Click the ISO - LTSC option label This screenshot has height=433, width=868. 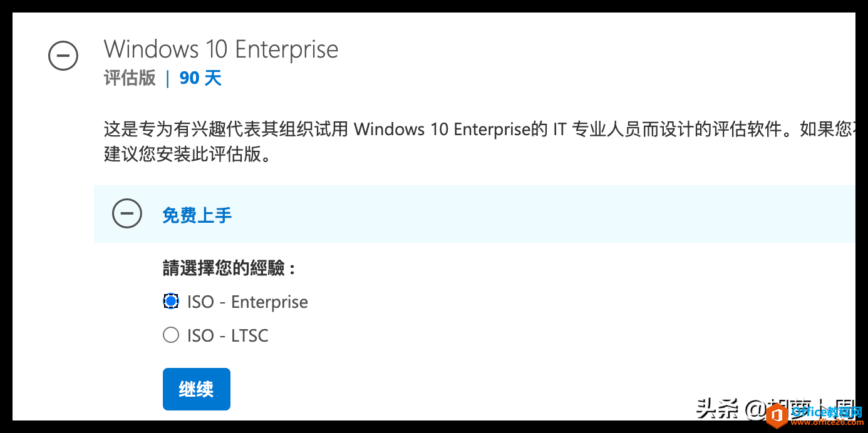(x=227, y=336)
